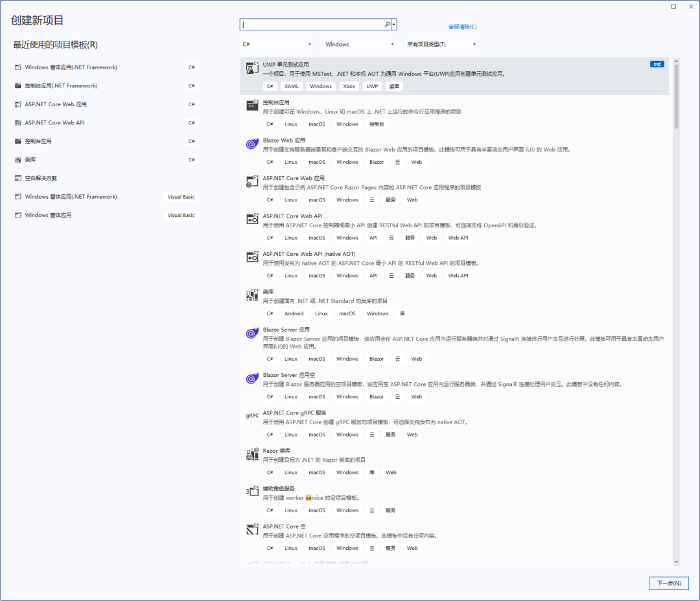The image size is (700, 601).
Task: Click 控制台 tag on 控制台应用 template
Action: pyautogui.click(x=377, y=124)
